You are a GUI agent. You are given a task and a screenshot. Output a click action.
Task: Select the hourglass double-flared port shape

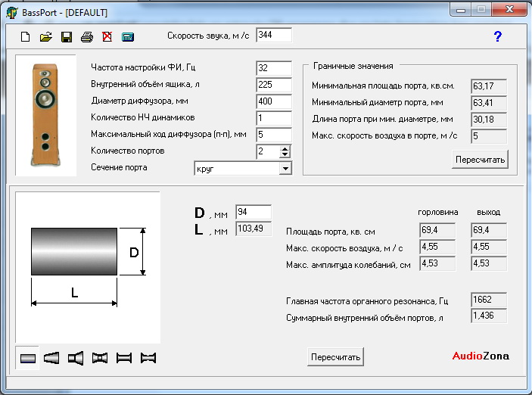pos(99,358)
